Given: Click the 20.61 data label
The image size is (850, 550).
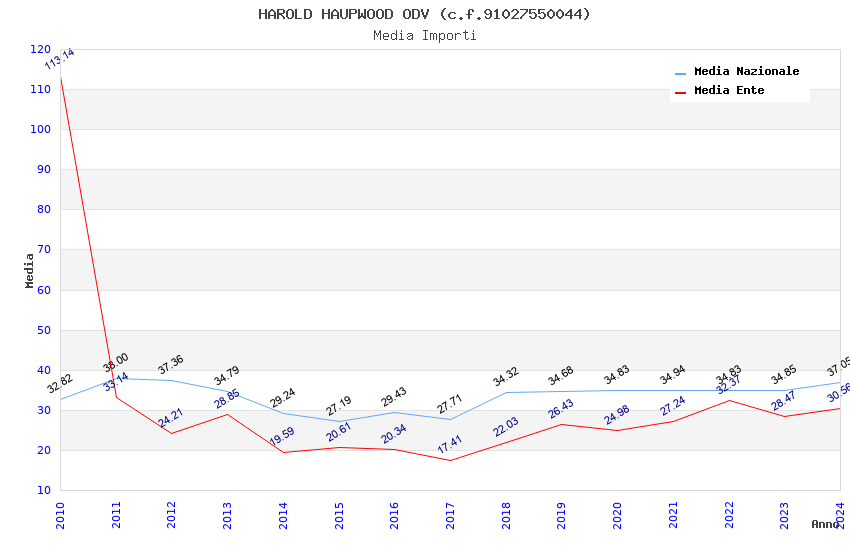Looking at the screenshot, I should [x=338, y=432].
